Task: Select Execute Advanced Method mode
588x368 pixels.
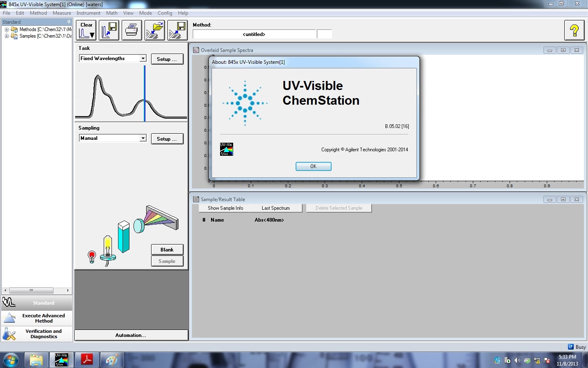Action: tap(37, 318)
